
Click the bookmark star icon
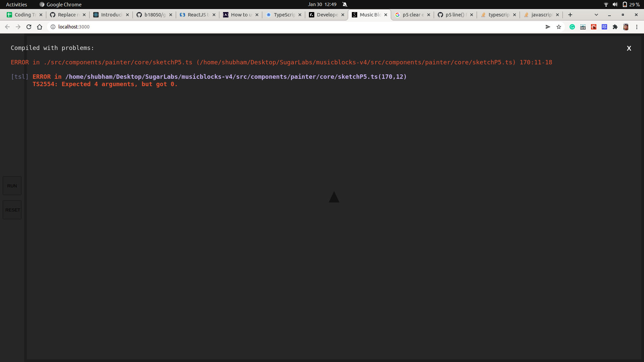click(x=559, y=27)
